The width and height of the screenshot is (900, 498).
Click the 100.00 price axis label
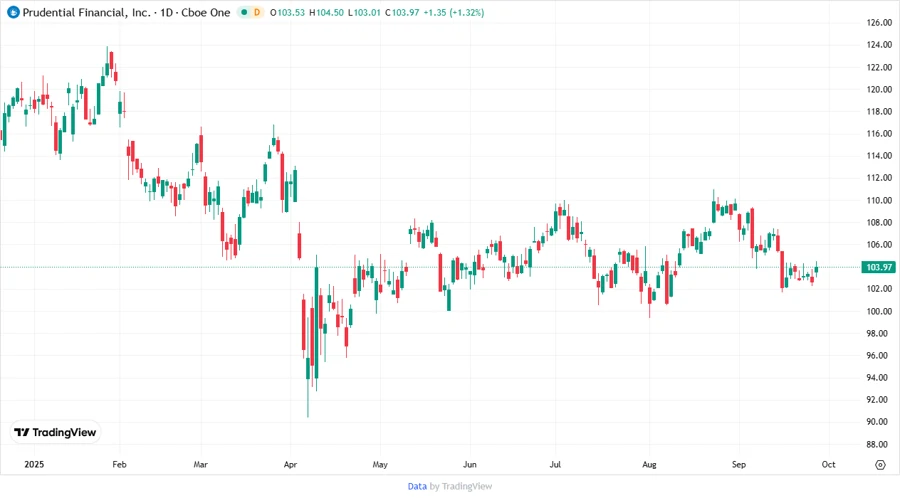click(x=879, y=311)
